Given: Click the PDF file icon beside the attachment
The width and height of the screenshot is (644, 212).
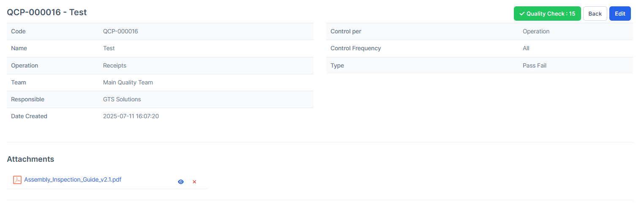Looking at the screenshot, I should 17,180.
